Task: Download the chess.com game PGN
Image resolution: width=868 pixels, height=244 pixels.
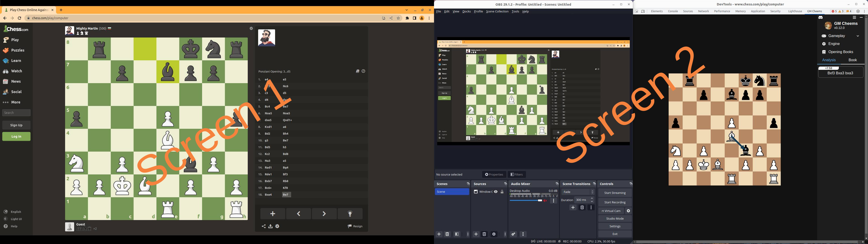Action: click(270, 226)
